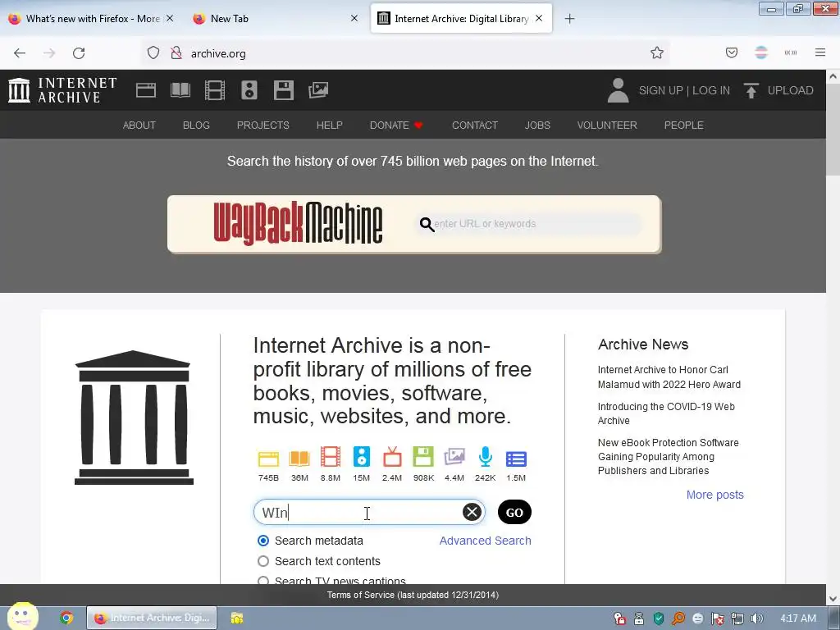Clear the search box with the X icon
840x630 pixels.
point(472,512)
